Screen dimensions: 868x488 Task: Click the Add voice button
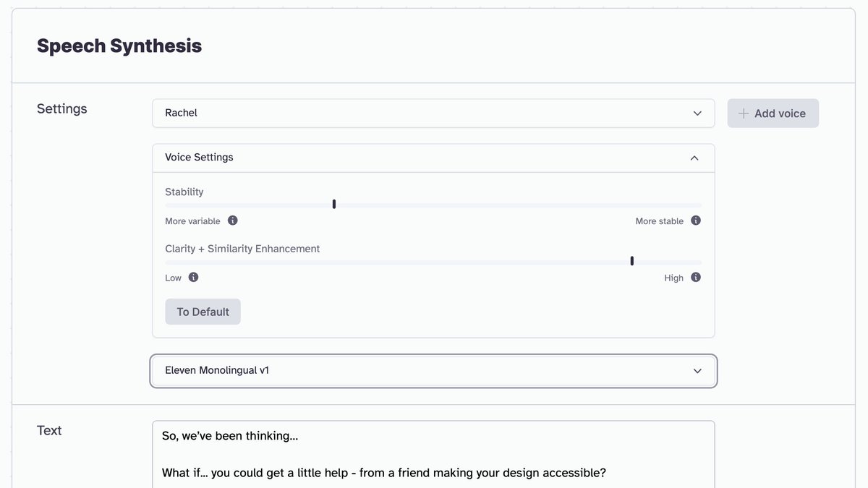(773, 114)
